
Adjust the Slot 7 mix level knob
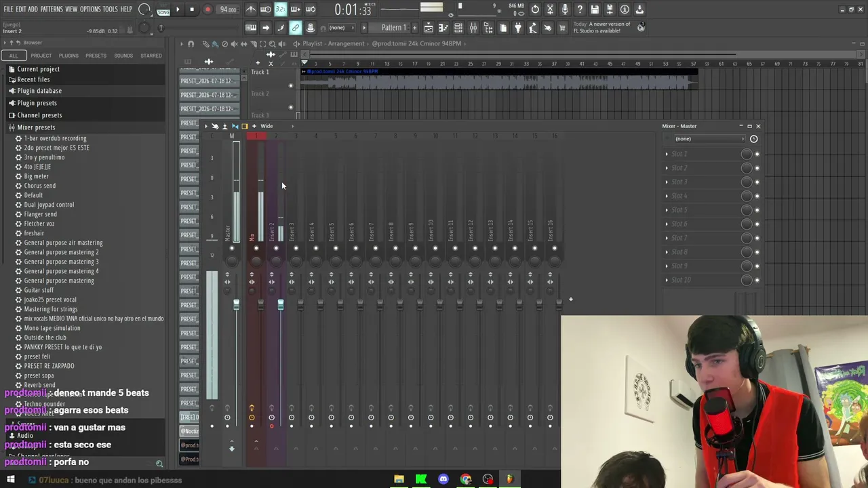(747, 238)
